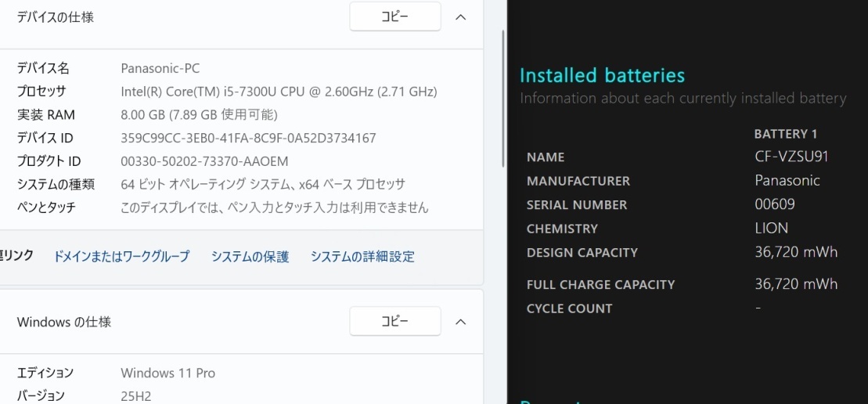
Task: Click the Installed batteries heading
Action: (602, 75)
